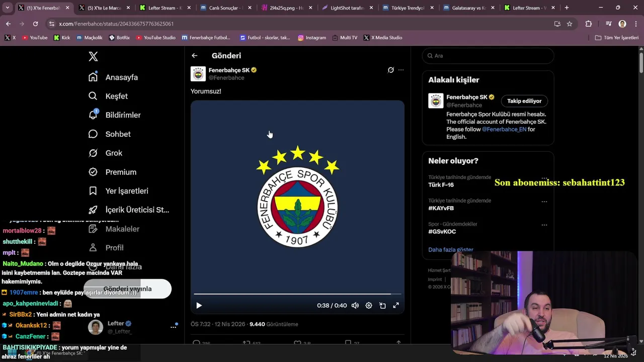
Task: Switch to LightShot tab
Action: (x=346, y=8)
